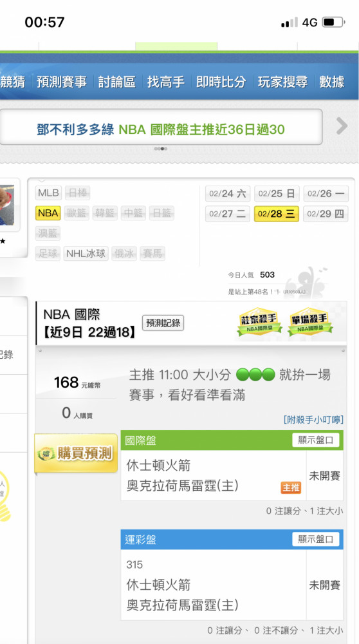Open the 預測賽事 menu item
This screenshot has height=644, width=359.
[x=62, y=82]
